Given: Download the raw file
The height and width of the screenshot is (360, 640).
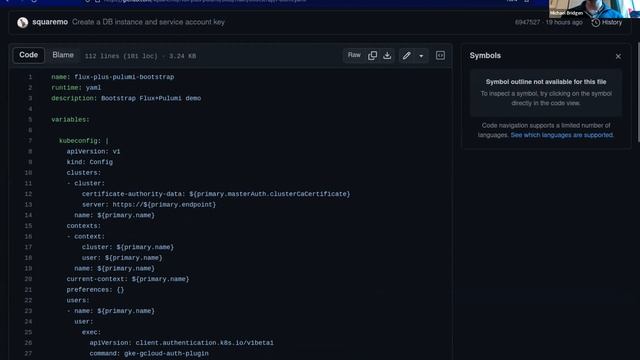Looking at the screenshot, I should click(x=387, y=56).
